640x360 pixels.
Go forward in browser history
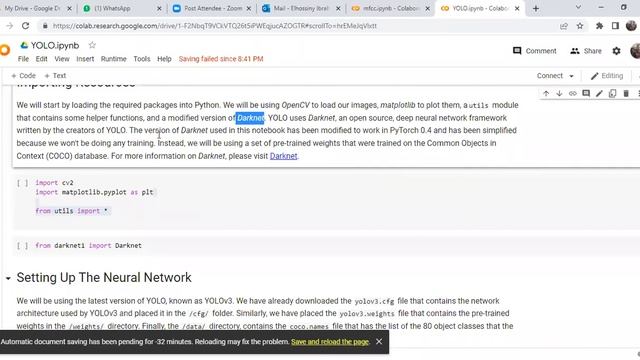(9, 26)
